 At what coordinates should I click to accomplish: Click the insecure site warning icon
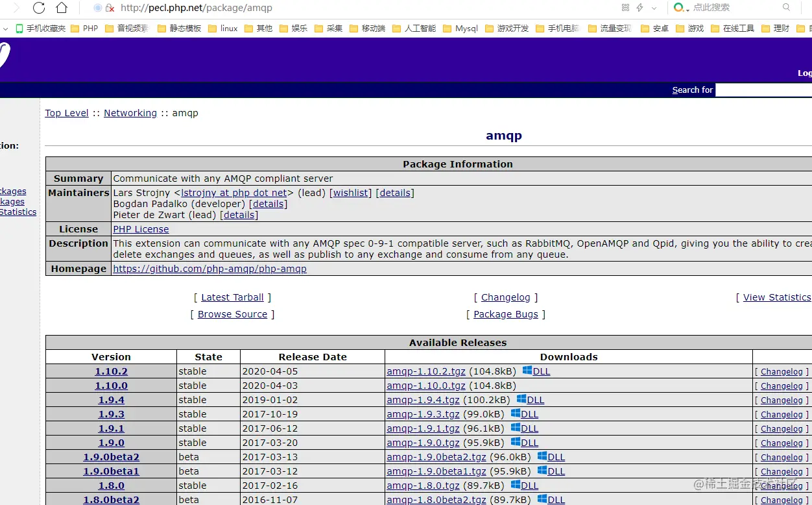click(110, 8)
